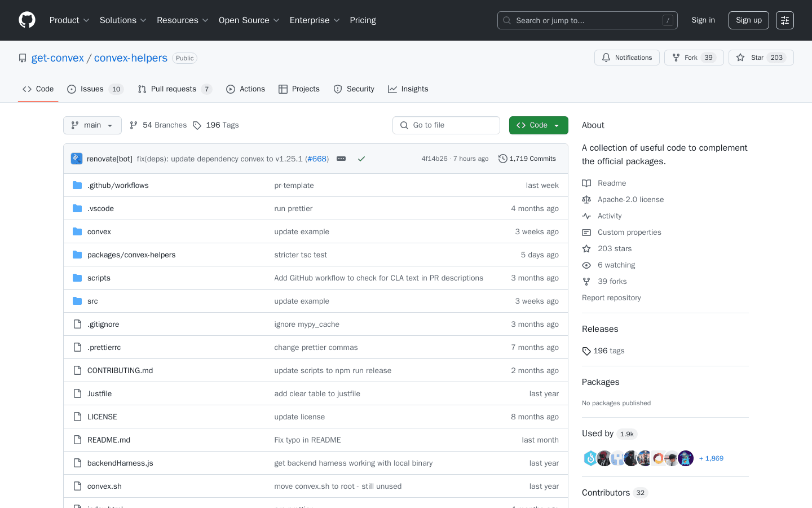The width and height of the screenshot is (812, 508).
Task: Open the .vscode folder
Action: pos(100,209)
